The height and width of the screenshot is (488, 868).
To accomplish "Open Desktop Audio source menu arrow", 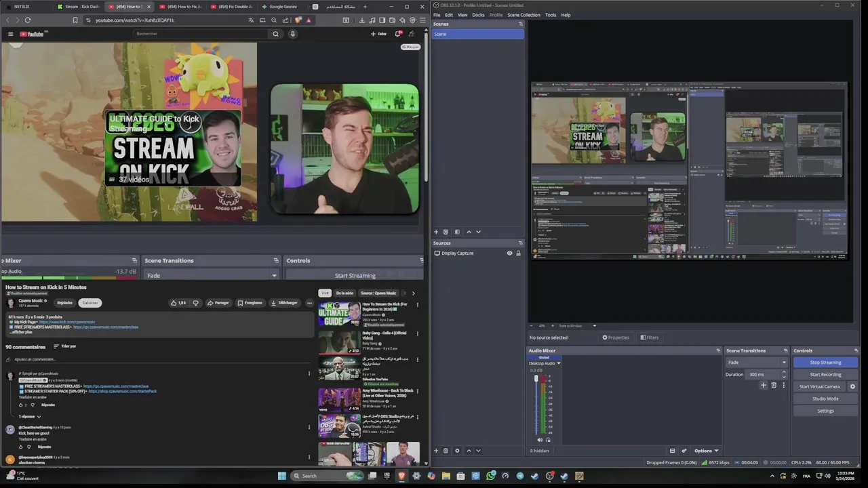I will coord(559,363).
